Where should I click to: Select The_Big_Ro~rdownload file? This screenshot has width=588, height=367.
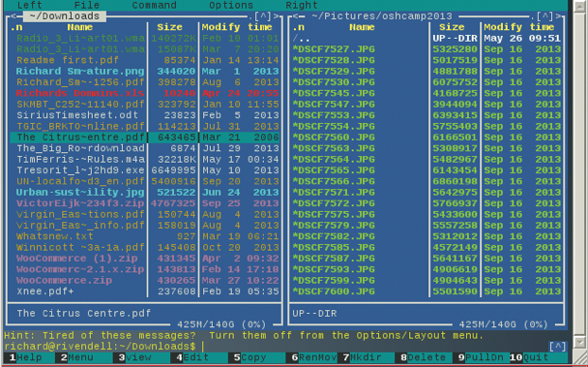145,148
